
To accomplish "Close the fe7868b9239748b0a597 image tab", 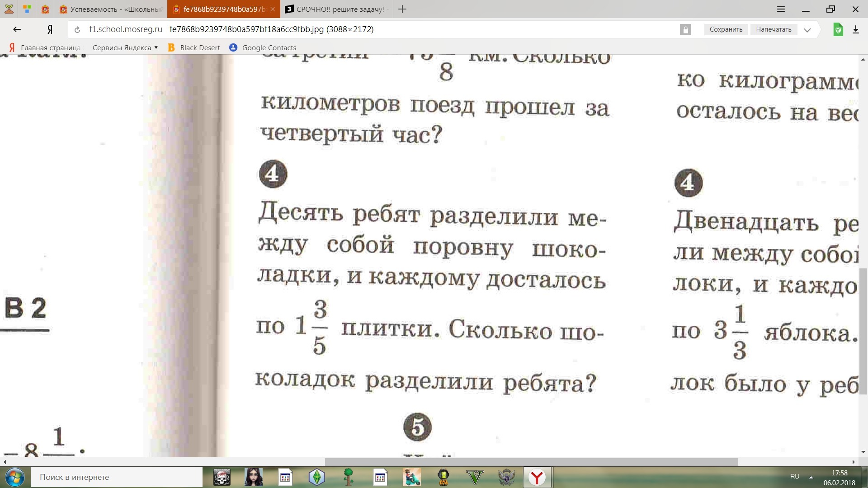I will tap(273, 9).
